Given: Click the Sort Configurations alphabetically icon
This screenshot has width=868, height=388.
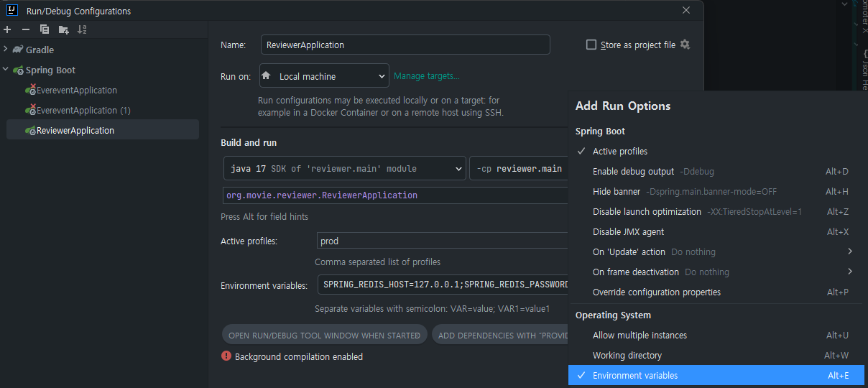Looking at the screenshot, I should 82,29.
